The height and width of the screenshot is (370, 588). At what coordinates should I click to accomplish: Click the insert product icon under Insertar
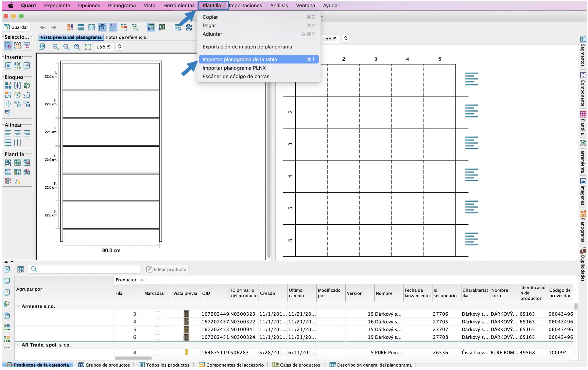8,66
